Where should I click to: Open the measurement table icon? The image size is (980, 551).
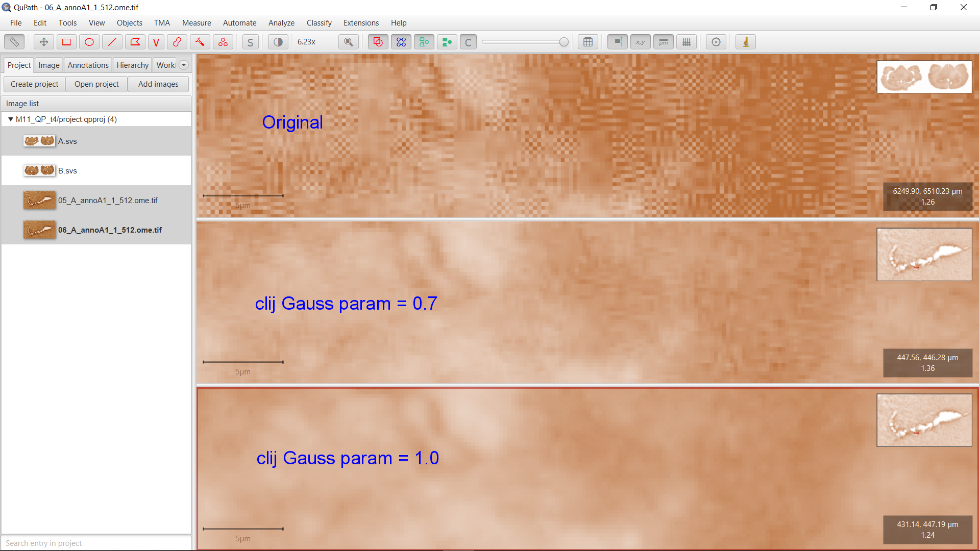588,42
